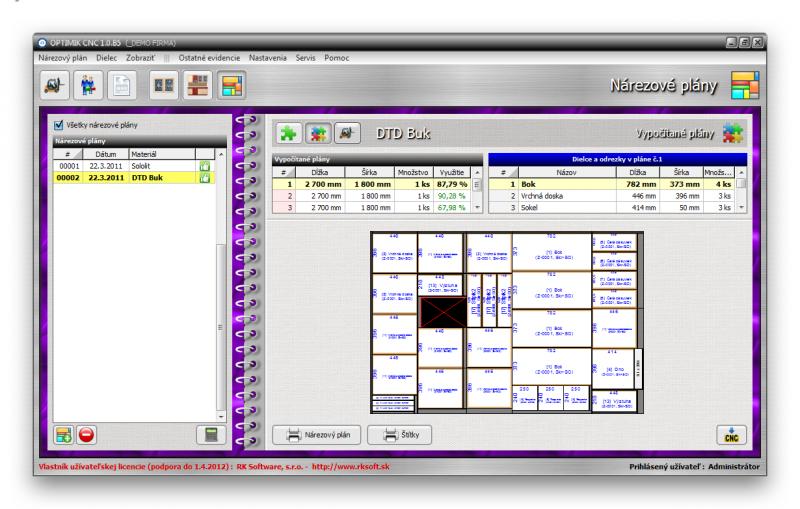Click the red delete button in left panel

(87, 435)
